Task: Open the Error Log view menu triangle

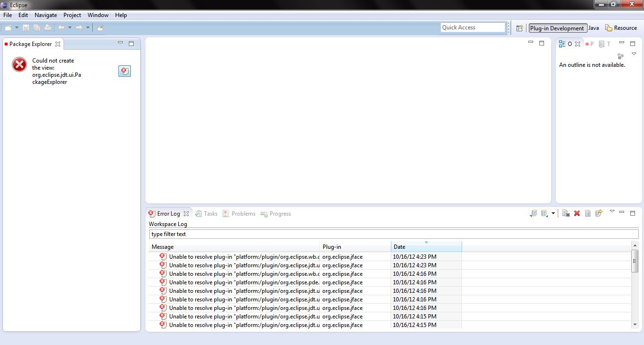Action: coord(612,211)
